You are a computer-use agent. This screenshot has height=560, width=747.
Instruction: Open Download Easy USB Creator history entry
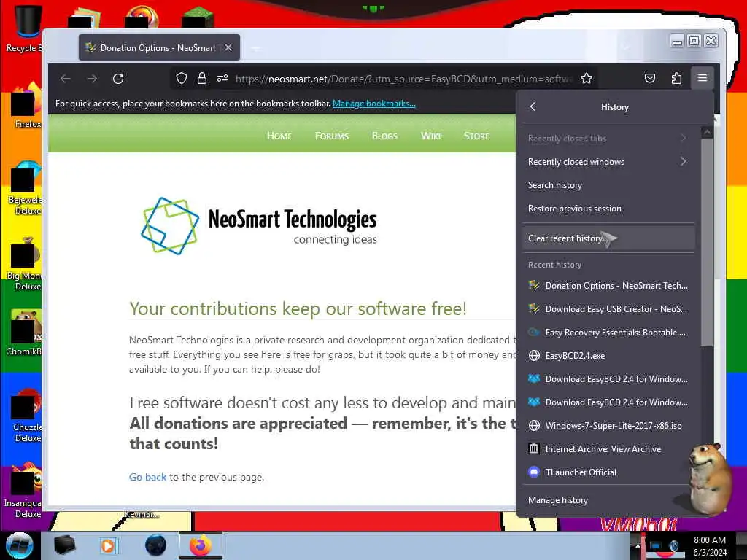pos(608,309)
